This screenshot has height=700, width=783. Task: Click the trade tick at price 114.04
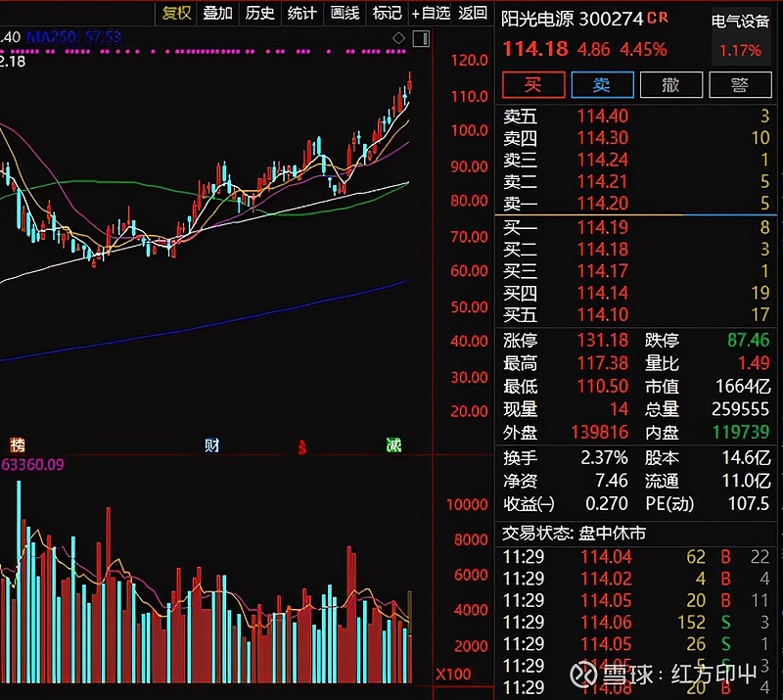pos(606,557)
